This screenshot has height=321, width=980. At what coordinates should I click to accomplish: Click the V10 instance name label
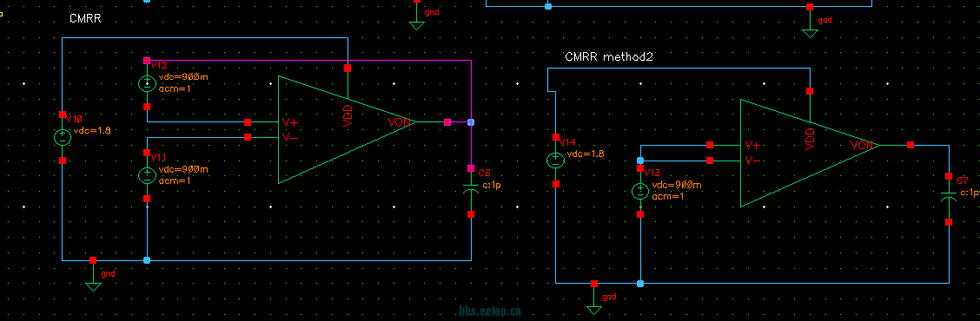75,119
